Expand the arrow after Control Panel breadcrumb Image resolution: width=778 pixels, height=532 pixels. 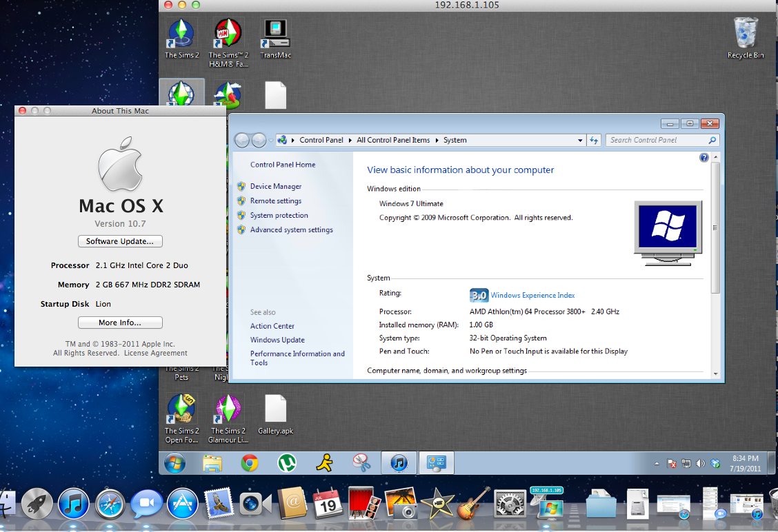[350, 141]
